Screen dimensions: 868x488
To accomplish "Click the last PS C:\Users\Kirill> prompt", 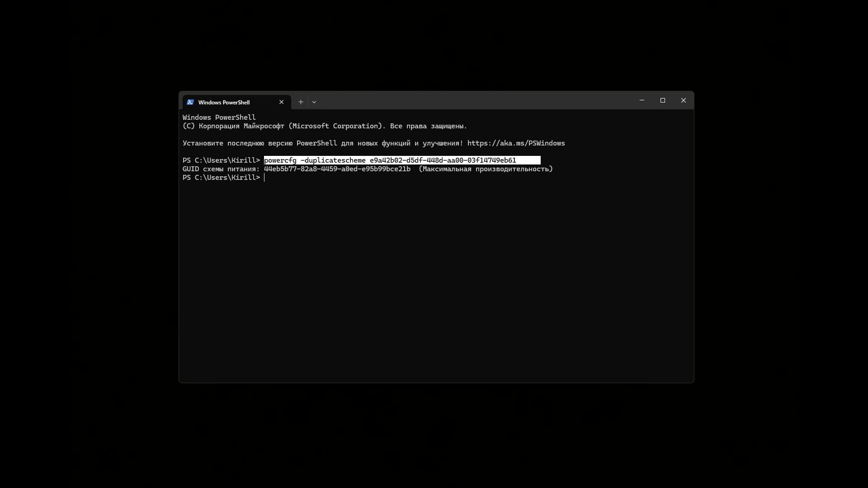I will (x=222, y=178).
